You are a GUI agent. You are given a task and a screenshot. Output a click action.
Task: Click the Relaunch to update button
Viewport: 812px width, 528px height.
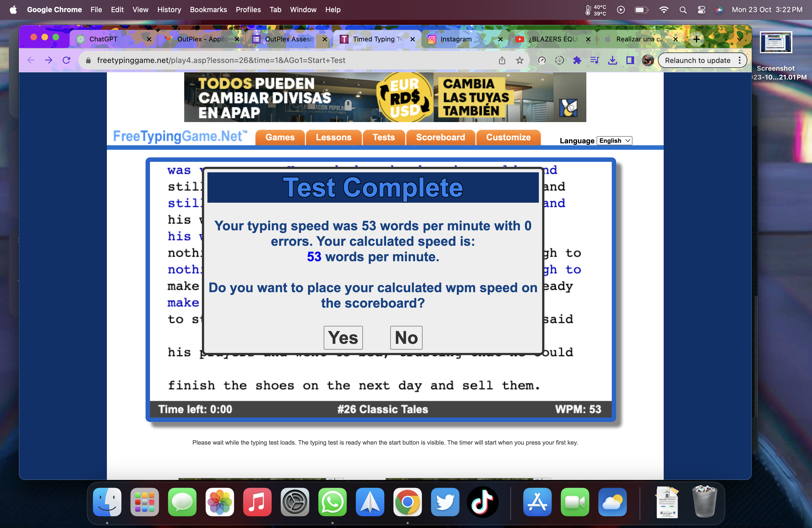(697, 60)
